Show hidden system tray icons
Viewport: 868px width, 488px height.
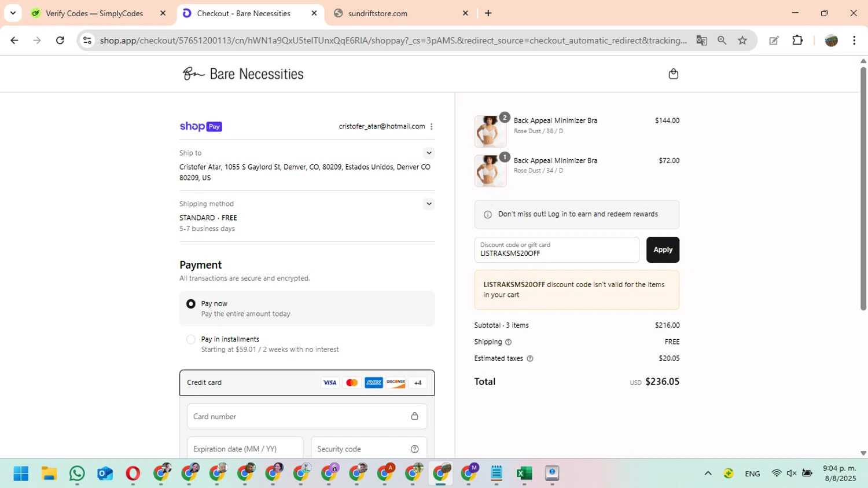pyautogui.click(x=708, y=474)
